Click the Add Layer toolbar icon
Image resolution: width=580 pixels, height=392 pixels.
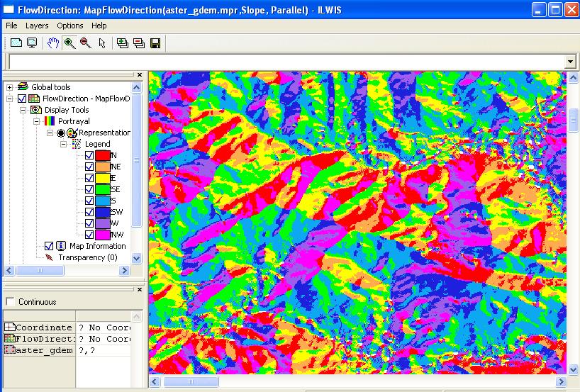[123, 43]
